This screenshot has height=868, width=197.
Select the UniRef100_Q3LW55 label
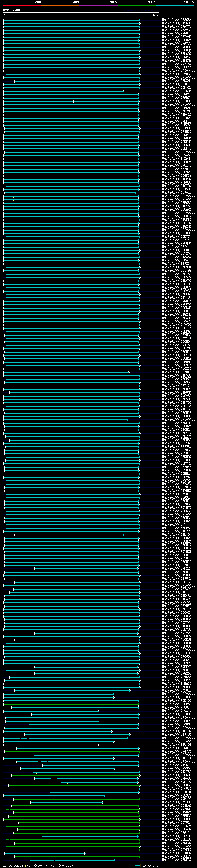(x=176, y=785)
